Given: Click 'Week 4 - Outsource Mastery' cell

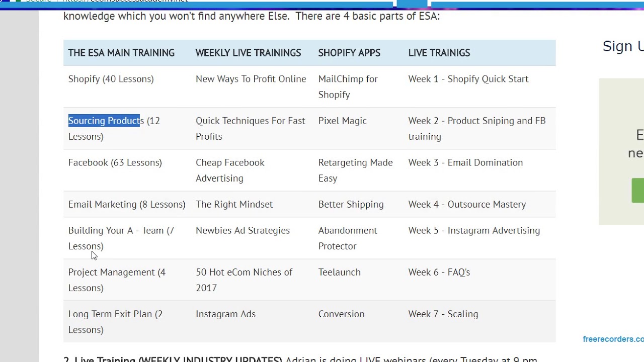Looking at the screenshot, I should coord(467,204).
